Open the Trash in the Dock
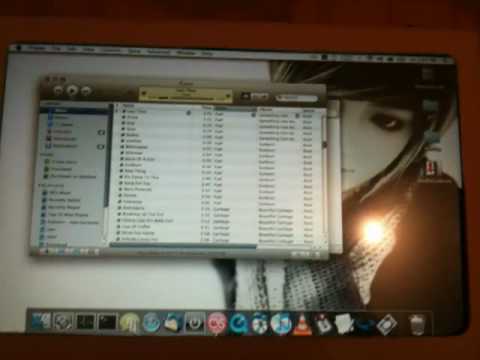The width and height of the screenshot is (480, 360). tap(417, 323)
